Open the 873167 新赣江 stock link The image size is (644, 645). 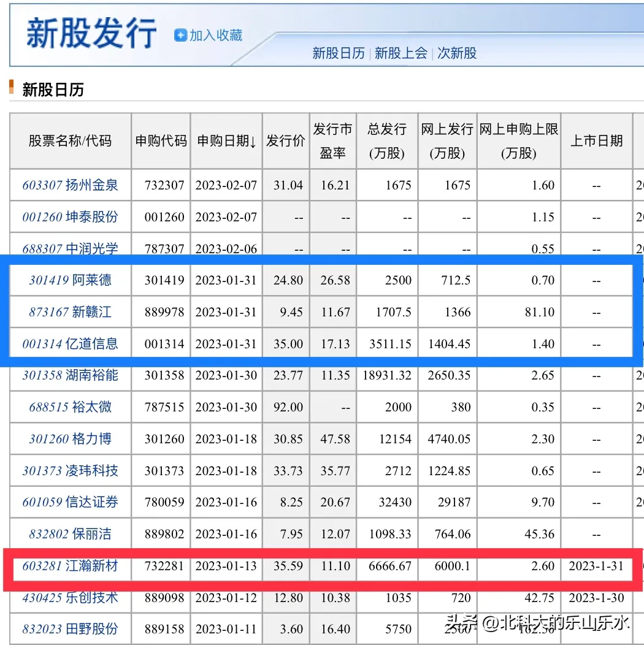(71, 312)
